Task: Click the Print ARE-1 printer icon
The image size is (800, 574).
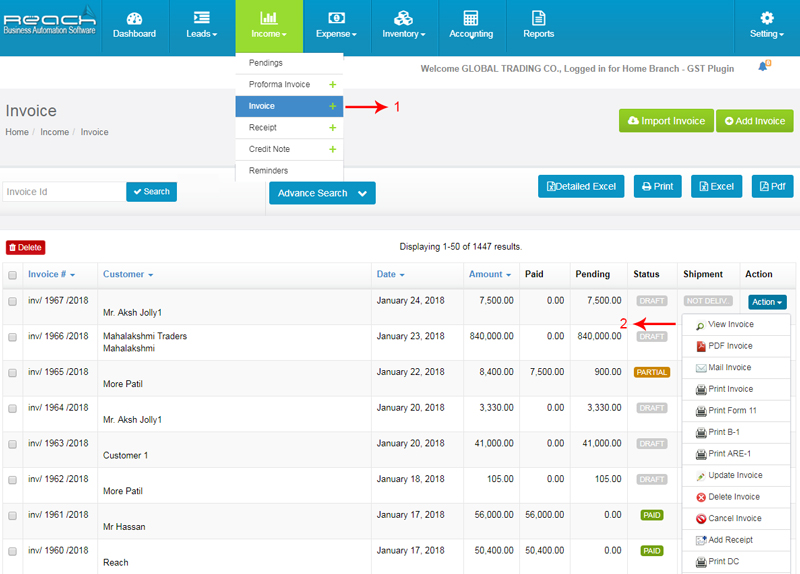Action: [x=701, y=454]
